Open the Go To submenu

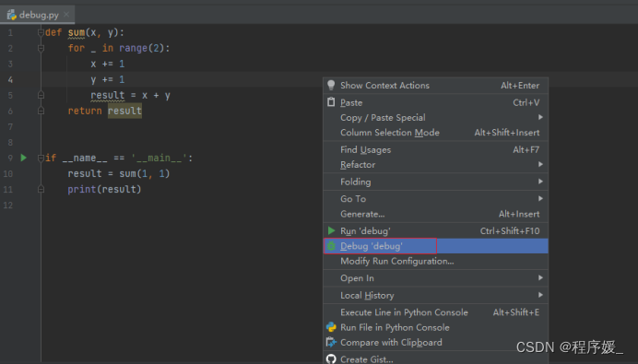[x=436, y=198]
